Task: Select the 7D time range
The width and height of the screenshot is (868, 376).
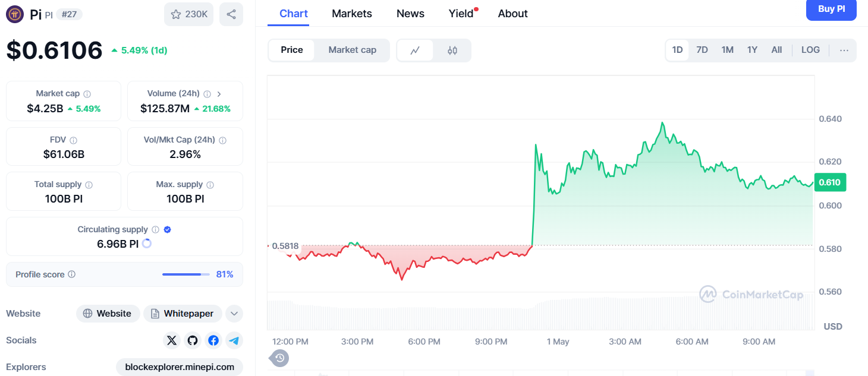Action: [702, 50]
